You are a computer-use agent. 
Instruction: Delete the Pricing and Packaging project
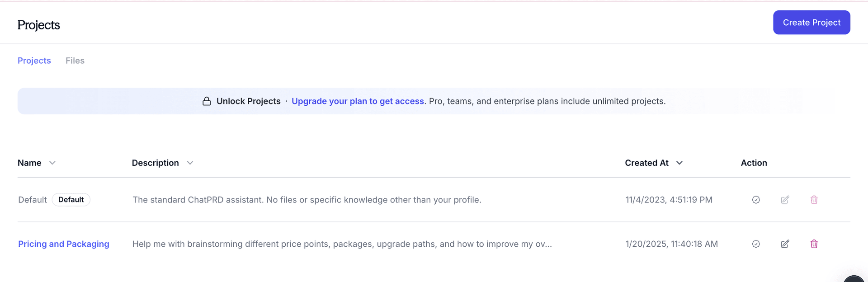[x=814, y=244]
